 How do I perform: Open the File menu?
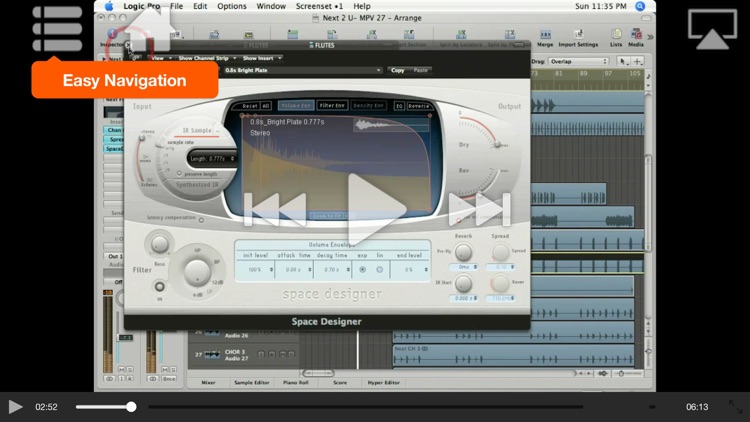[176, 6]
